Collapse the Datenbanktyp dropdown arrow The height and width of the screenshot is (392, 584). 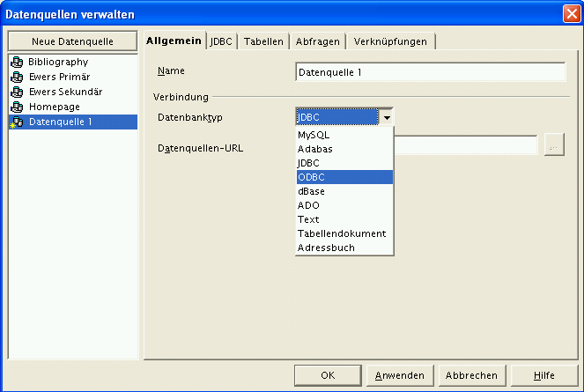[x=386, y=116]
